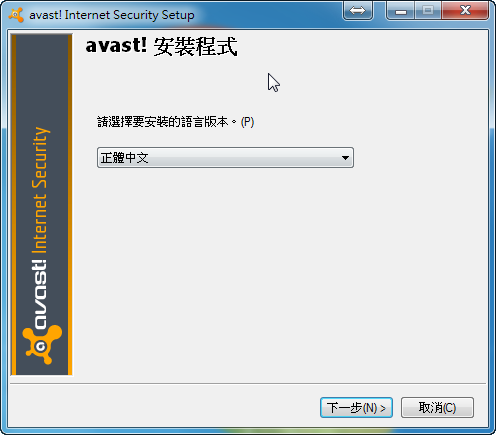Click the 取消(C) button
Viewport: 496px width, 435px height.
tap(437, 407)
